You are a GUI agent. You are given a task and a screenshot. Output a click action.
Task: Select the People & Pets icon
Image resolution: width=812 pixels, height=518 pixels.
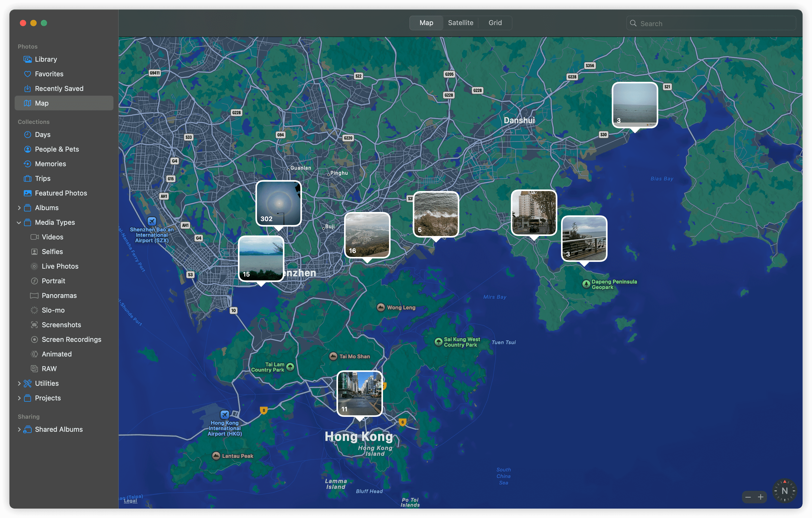tap(28, 149)
